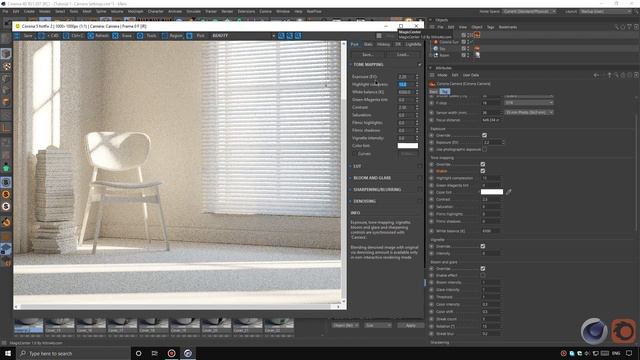Open the BEAUTY render pass dropdown
The width and height of the screenshot is (640, 360).
(x=243, y=36)
